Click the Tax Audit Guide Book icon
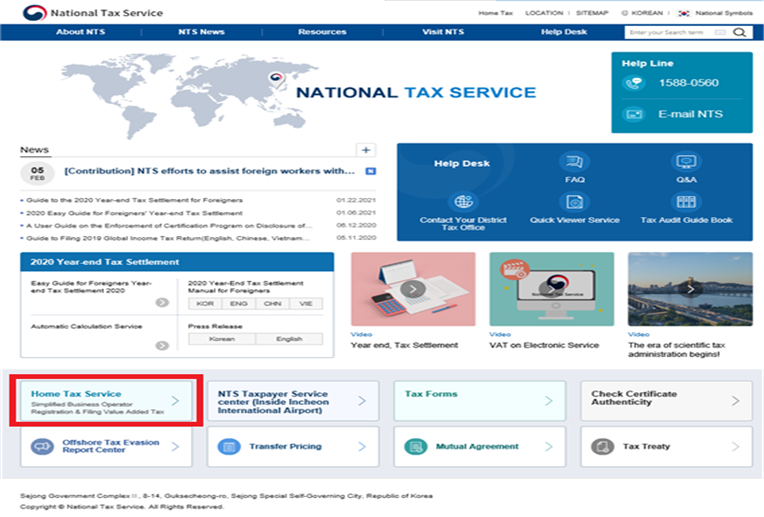This screenshot has height=517, width=764. click(686, 201)
